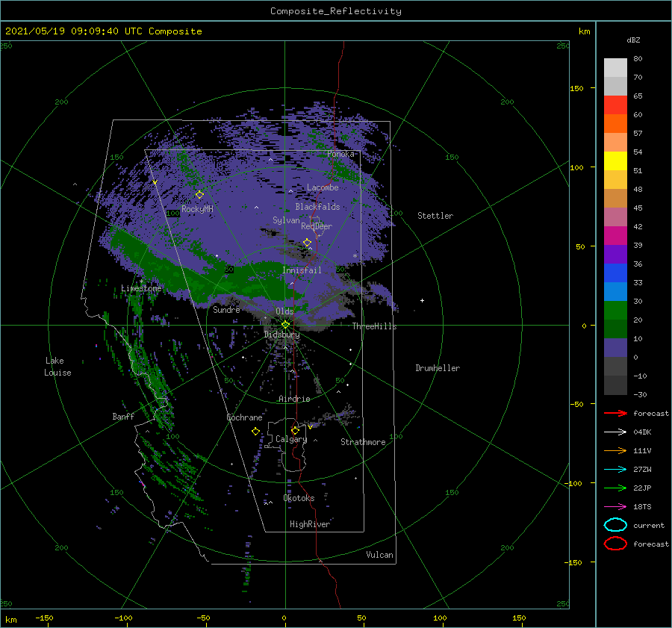Select the Okotoks town label
This screenshot has width=672, height=628.
(x=299, y=498)
